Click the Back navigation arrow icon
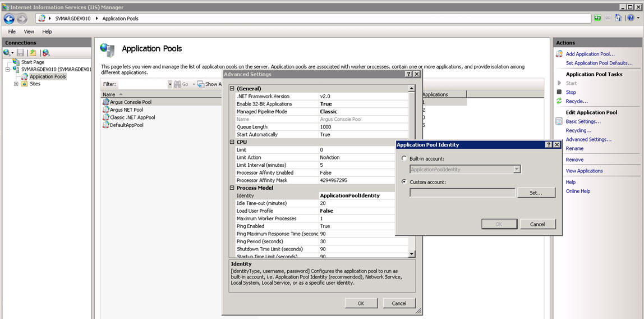Viewport: 644px width, 319px height. point(9,19)
